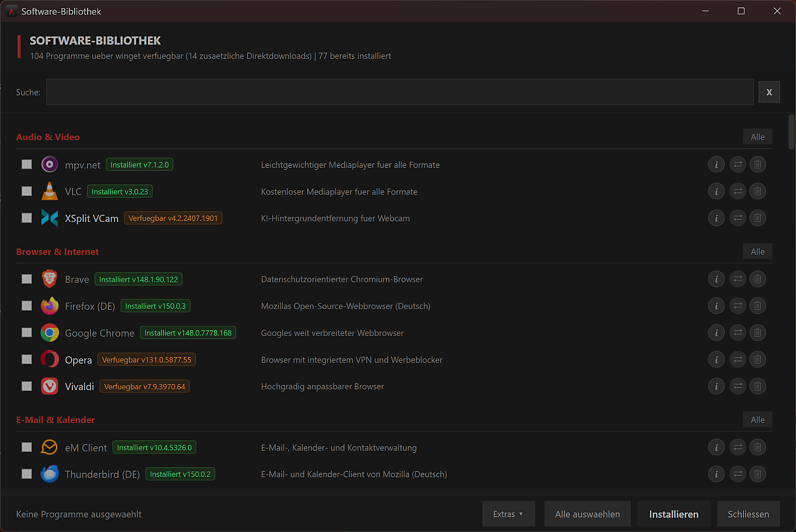796x532 pixels.
Task: Click the XSplit VCam program name
Action: tap(92, 219)
